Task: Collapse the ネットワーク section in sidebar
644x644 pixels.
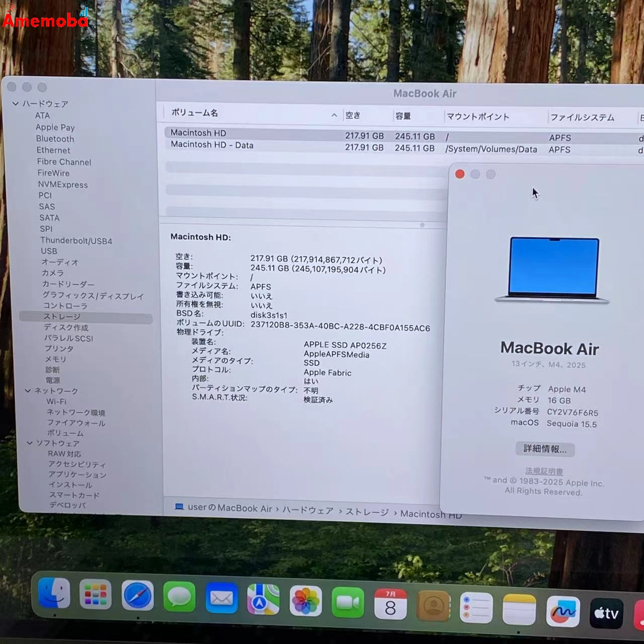Action: tap(28, 390)
